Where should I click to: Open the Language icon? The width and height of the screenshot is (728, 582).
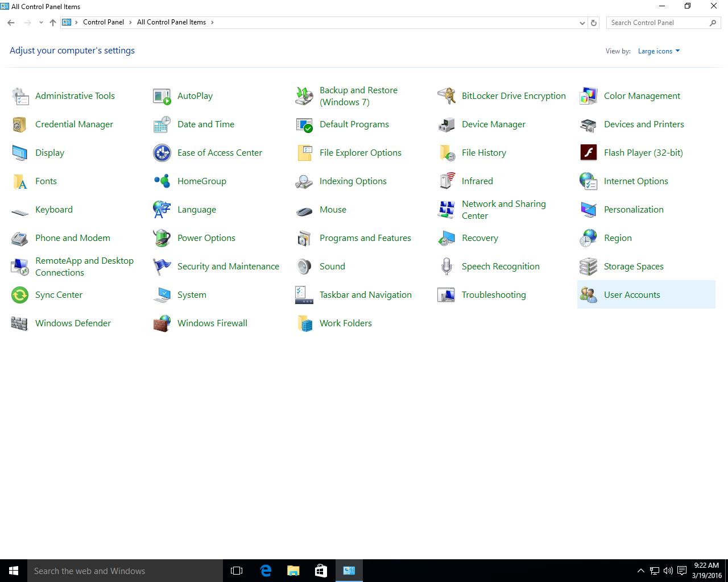coord(162,210)
